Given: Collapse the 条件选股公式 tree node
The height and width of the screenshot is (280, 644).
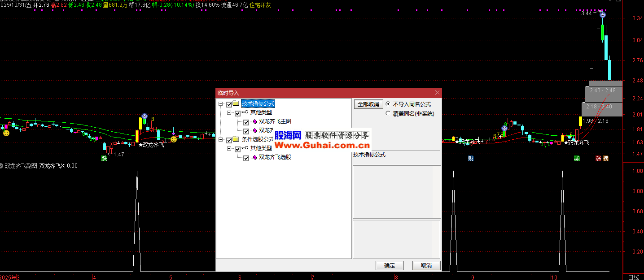Looking at the screenshot, I should (x=221, y=140).
